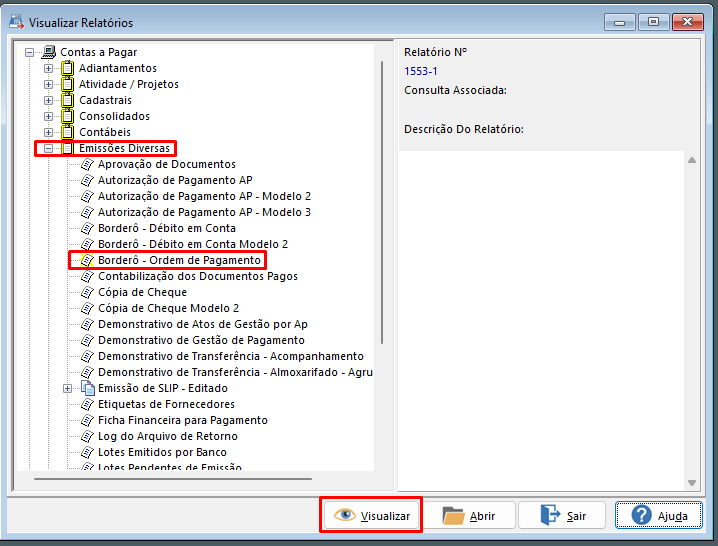
Task: Select Demonstrativo de Transferência - Acompanhamento
Action: point(230,356)
